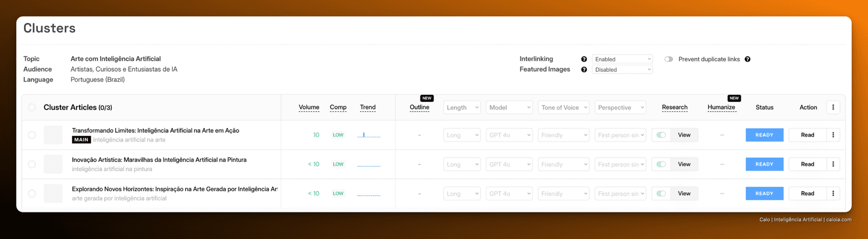The height and width of the screenshot is (239, 868).
Task: Click trend sparkline for Inovação Artística row
Action: [368, 165]
